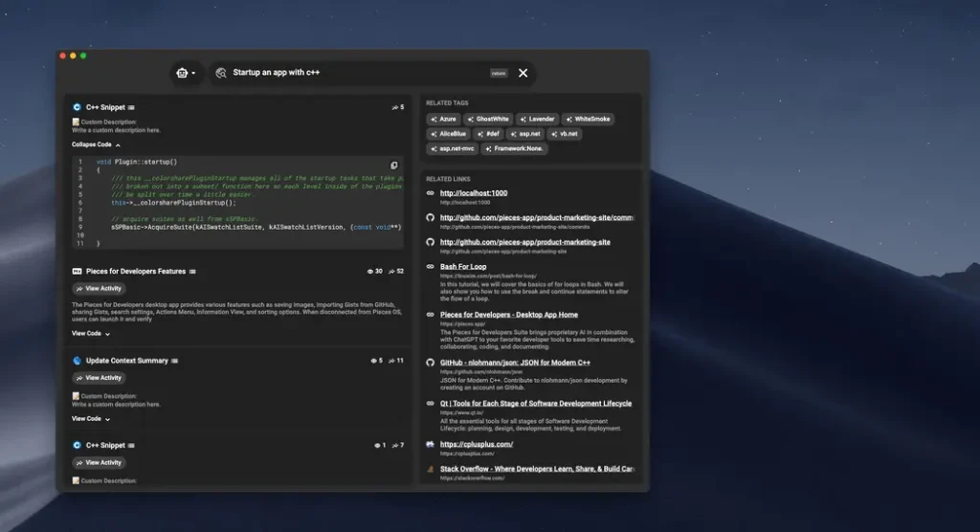Click the global search icon in search bar
This screenshot has width=980, height=532.
tap(221, 73)
